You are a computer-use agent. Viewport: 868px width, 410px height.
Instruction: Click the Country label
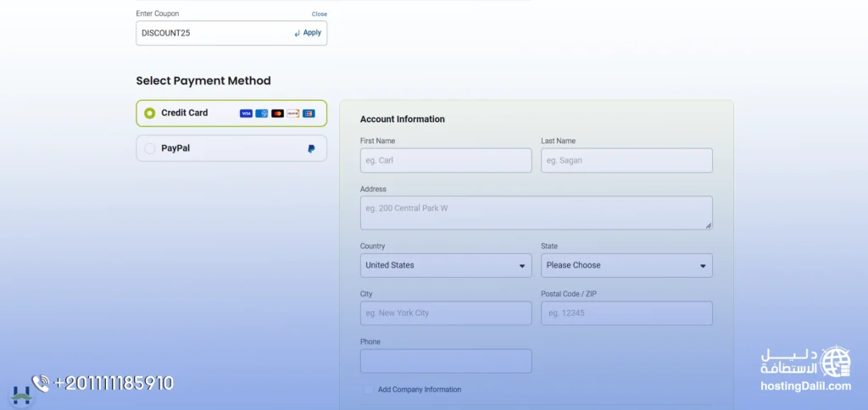[x=373, y=247]
